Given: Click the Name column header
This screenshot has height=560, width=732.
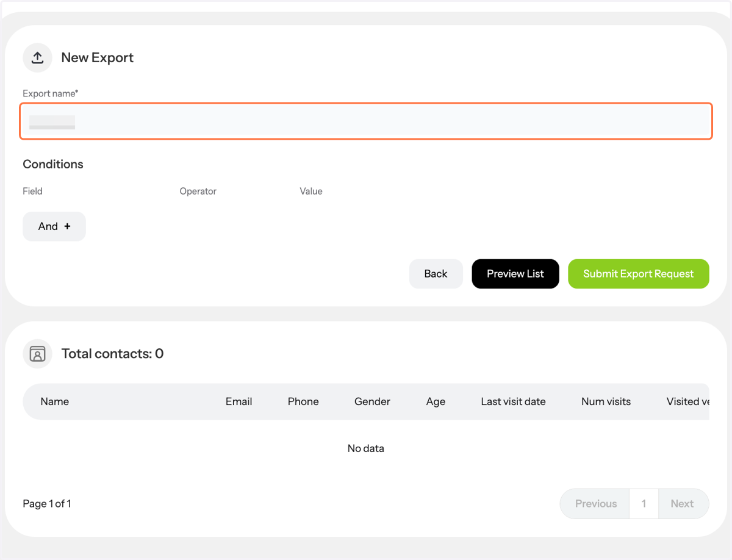Looking at the screenshot, I should (55, 401).
